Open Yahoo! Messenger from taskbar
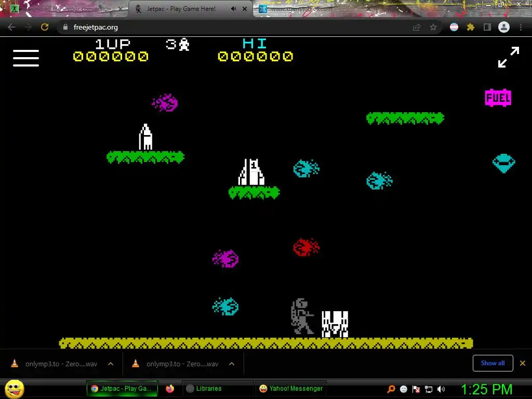 pos(290,389)
